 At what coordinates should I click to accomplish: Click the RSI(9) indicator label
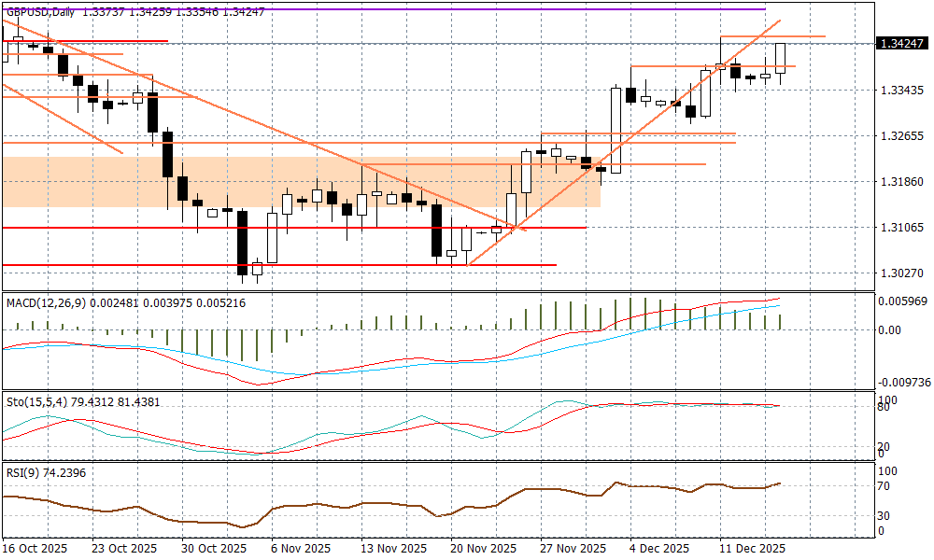click(x=23, y=473)
